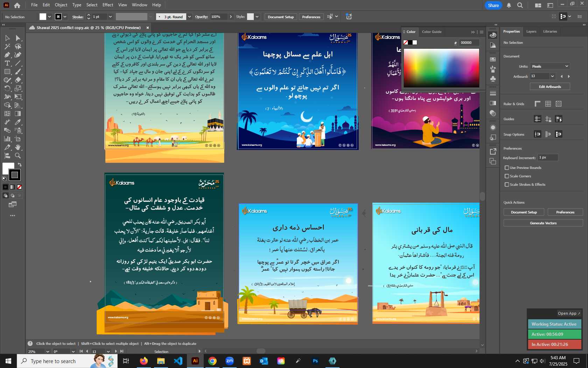Viewport: 588px width, 368px height.
Task: Click the Share button
Action: coord(493,5)
